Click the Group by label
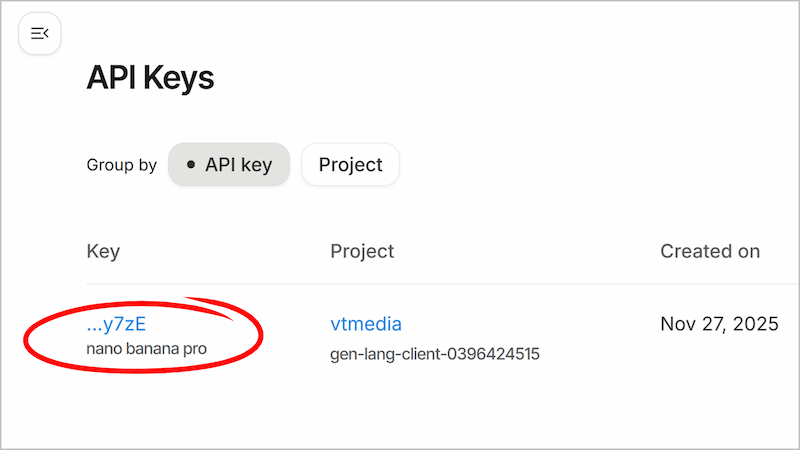 pos(121,165)
